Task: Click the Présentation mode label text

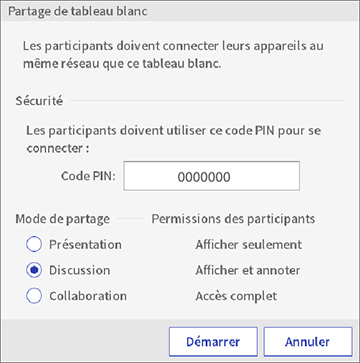Action: tap(85, 245)
